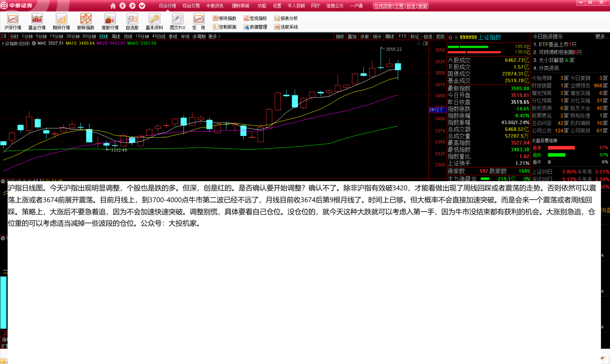Open 基本资料 key icon
610x364 pixels.
point(154,22)
